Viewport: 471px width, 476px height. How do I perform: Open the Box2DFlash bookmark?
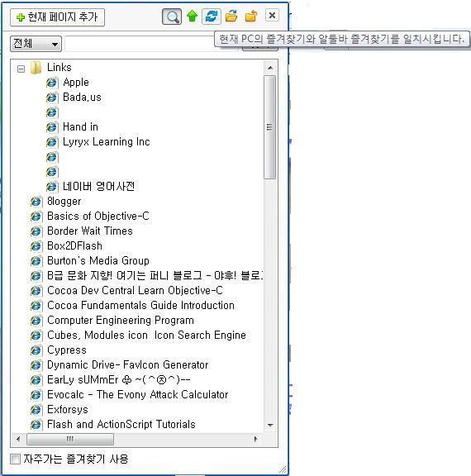(x=74, y=246)
